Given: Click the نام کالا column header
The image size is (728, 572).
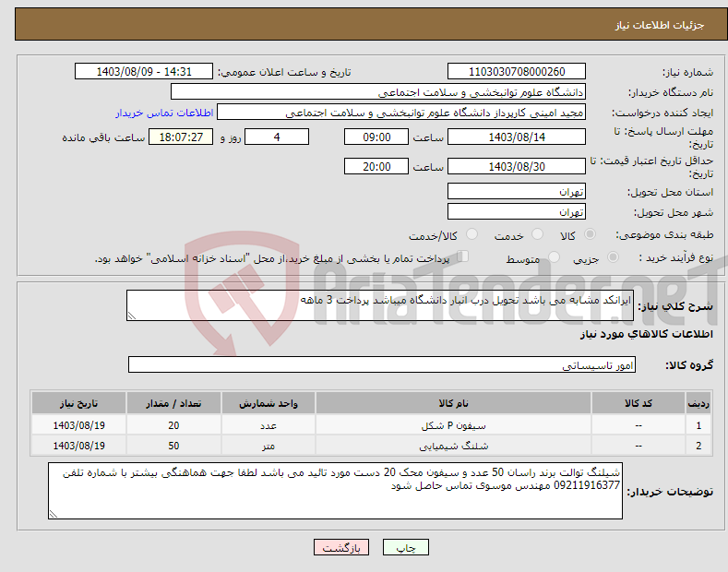Looking at the screenshot, I should pyautogui.click(x=453, y=403).
